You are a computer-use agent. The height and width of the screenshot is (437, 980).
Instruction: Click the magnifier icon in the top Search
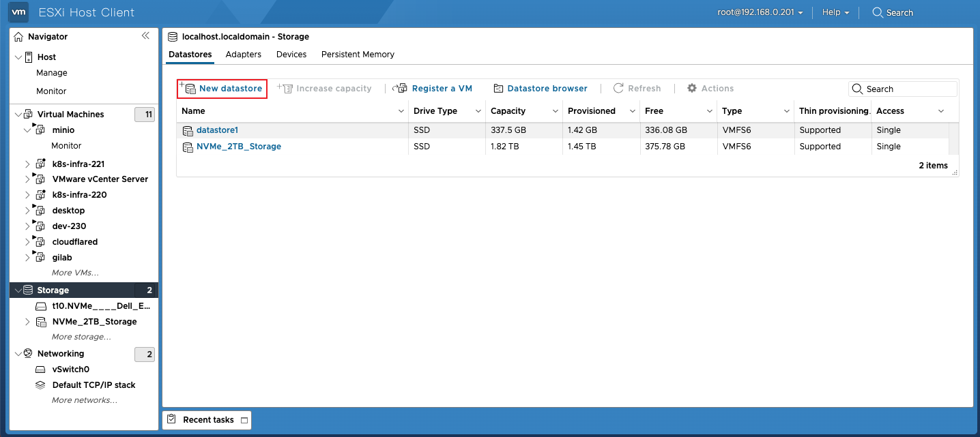click(x=878, y=12)
